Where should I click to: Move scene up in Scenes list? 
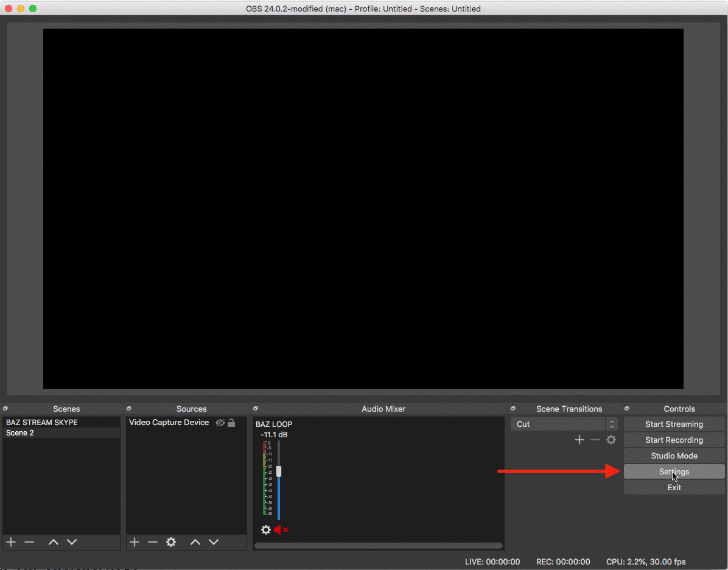point(54,542)
